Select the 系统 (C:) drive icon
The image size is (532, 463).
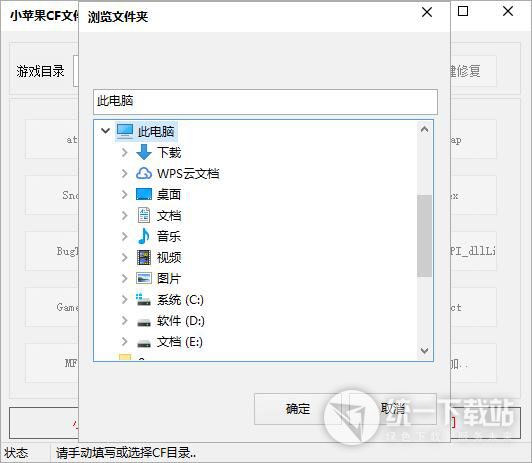(x=143, y=300)
